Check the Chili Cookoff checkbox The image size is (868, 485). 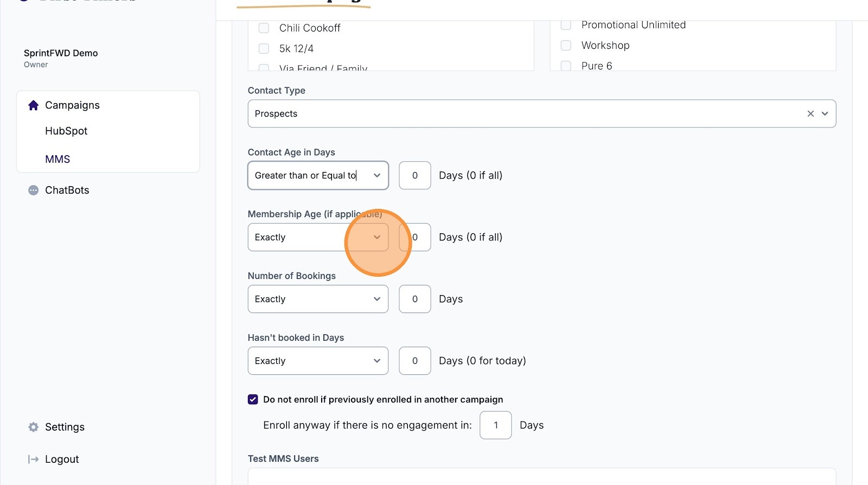tap(264, 28)
